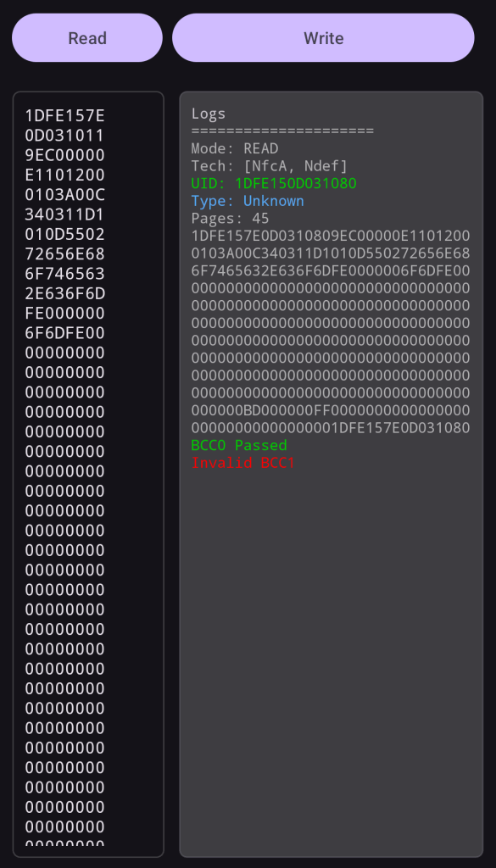Tap the Read button

(x=87, y=37)
